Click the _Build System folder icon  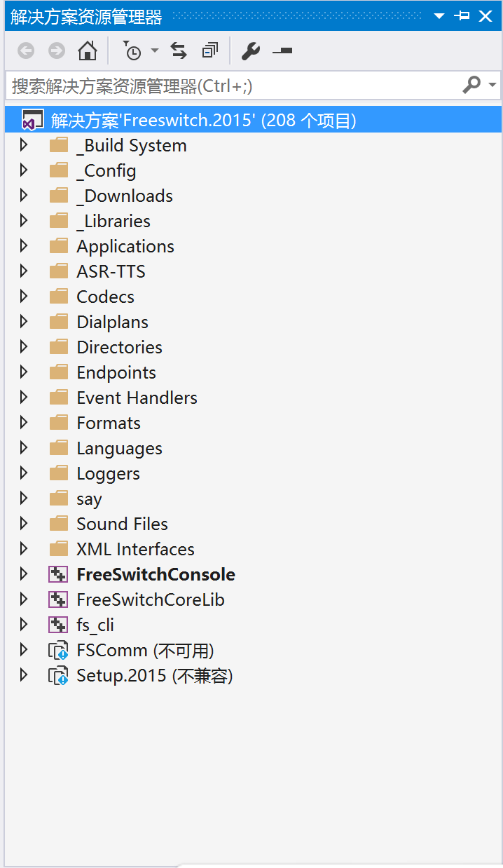59,145
